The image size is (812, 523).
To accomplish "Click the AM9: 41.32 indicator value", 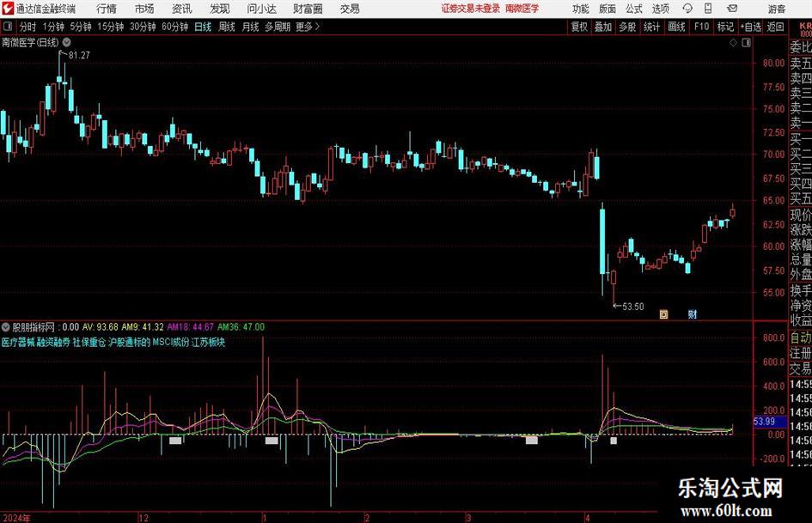I will 143,327.
